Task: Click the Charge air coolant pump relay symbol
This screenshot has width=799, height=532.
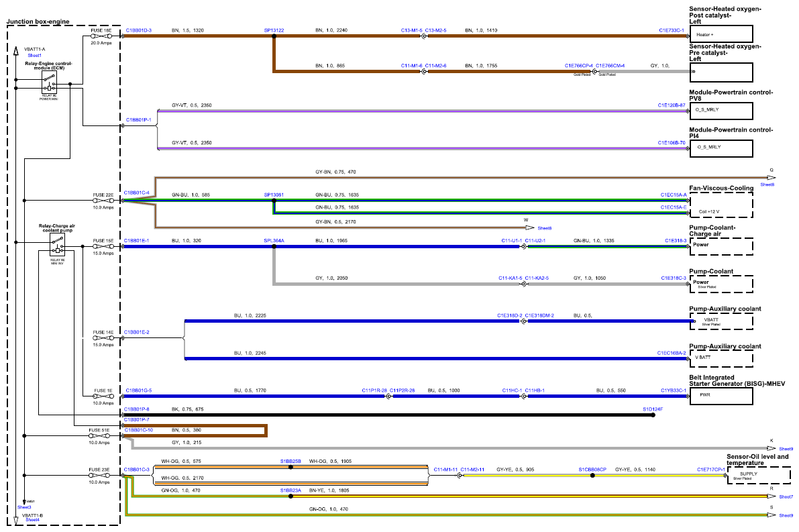Action: point(57,246)
